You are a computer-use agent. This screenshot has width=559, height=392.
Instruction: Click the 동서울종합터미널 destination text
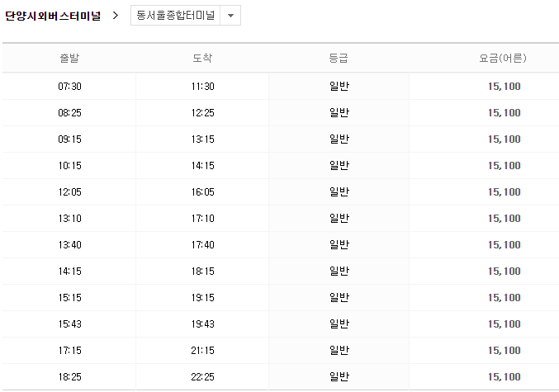(175, 16)
